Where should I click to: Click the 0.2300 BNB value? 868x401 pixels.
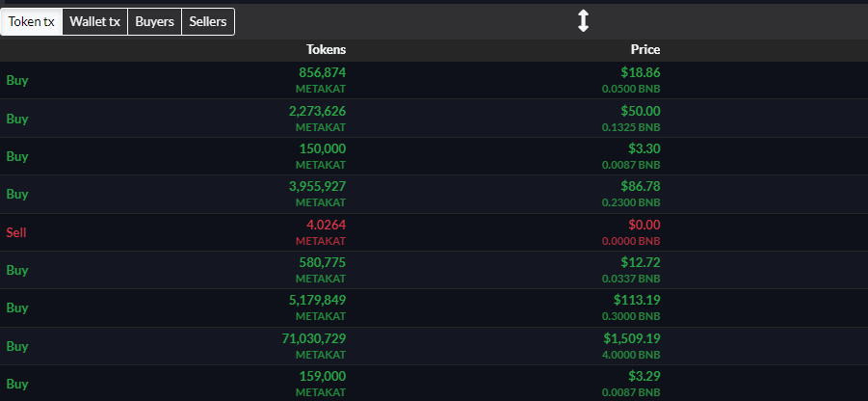631,202
